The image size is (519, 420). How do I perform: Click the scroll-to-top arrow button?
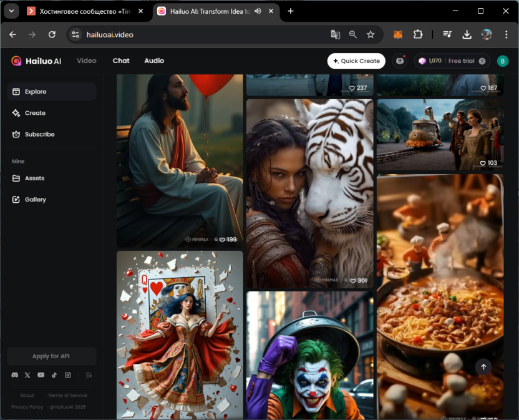pos(483,367)
